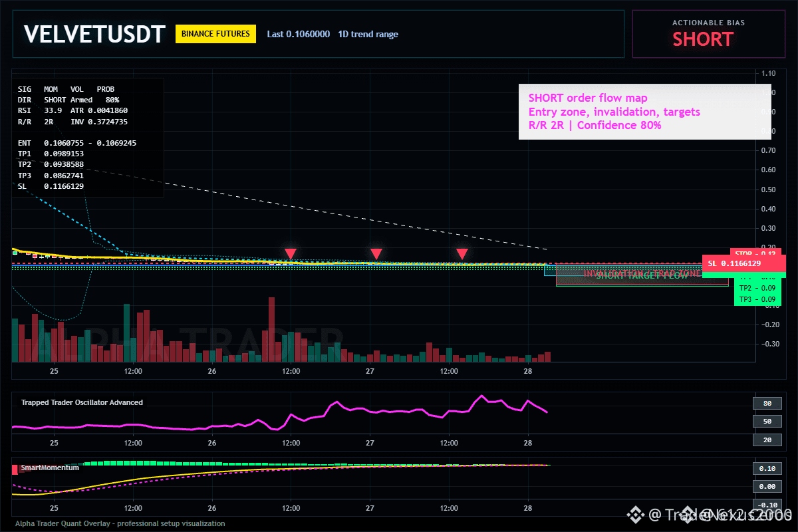The height and width of the screenshot is (532, 798).
Task: Click the red square icon beside SmartMomentum
Action: click(15, 469)
